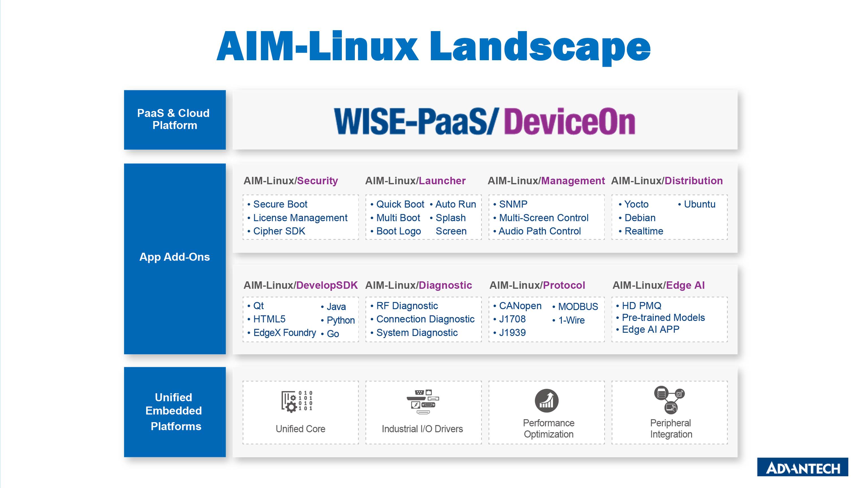Click the Peripheral Integration network icon
The image size is (868, 488).
pyautogui.click(x=670, y=400)
